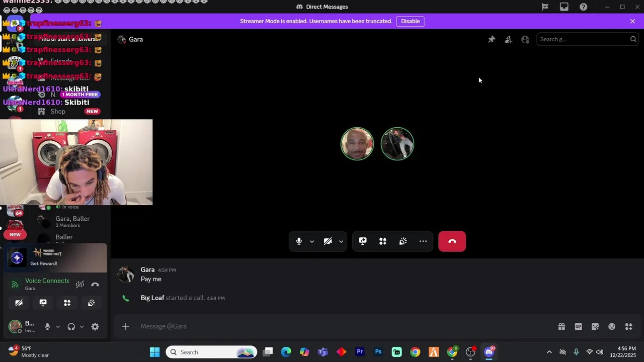Open the emoji picker
This screenshot has width=644, height=362.
coord(612,326)
